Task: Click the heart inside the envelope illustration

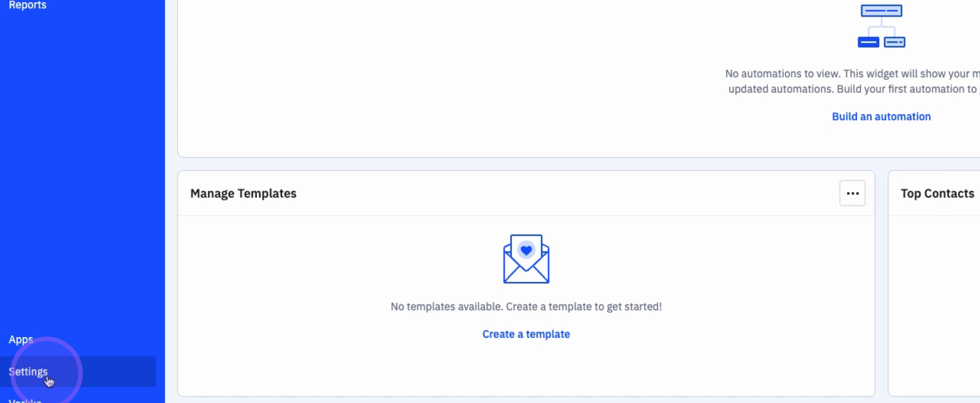Action: pos(526,250)
